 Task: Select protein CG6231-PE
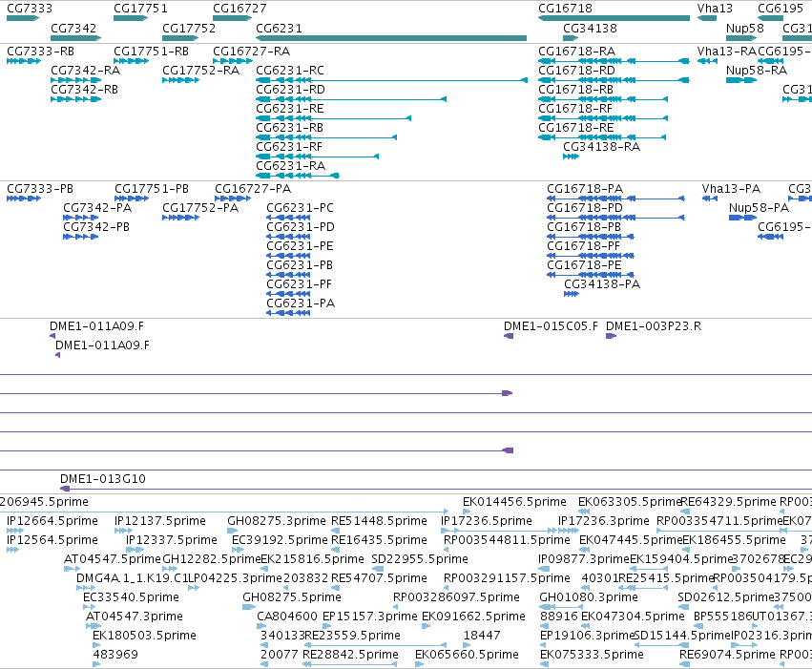point(300,246)
